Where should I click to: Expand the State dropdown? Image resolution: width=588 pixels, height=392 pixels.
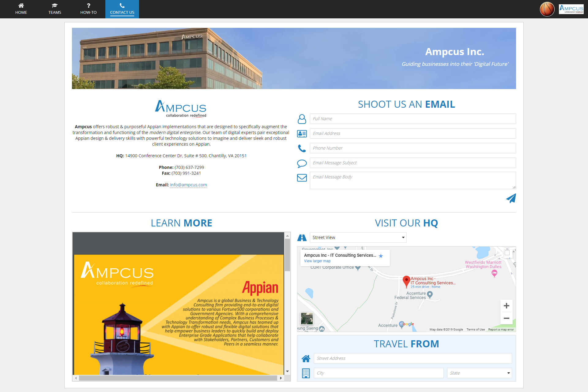[479, 373]
